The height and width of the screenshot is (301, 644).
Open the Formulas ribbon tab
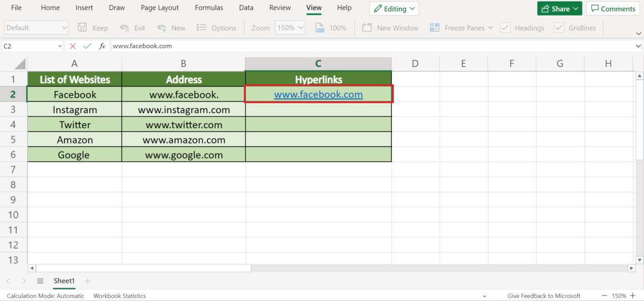pyautogui.click(x=209, y=8)
